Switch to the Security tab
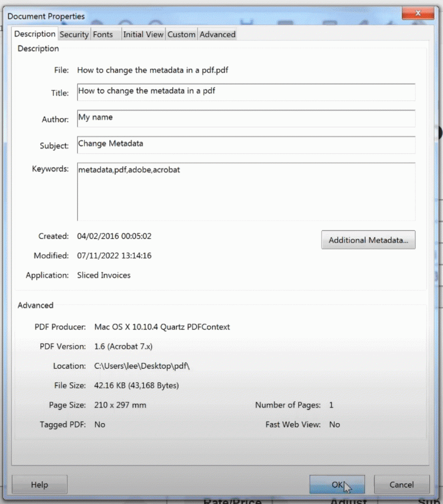 tap(74, 34)
